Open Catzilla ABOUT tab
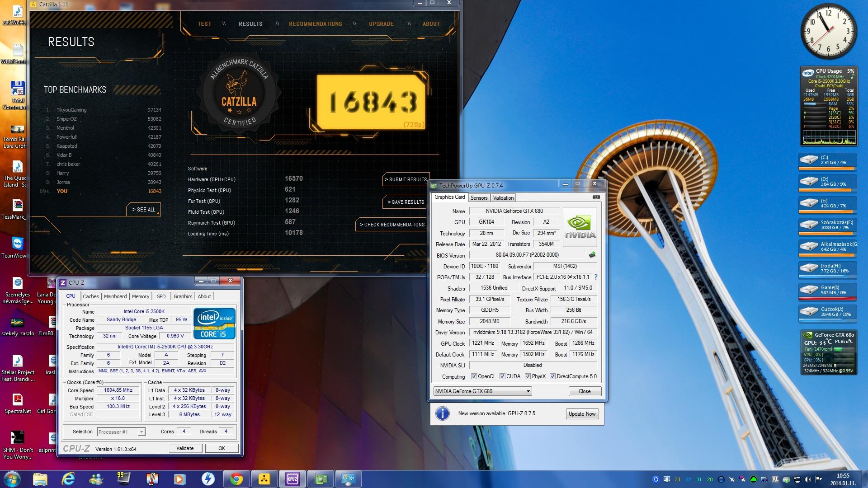Screen dimensions: 868x488 [x=431, y=24]
